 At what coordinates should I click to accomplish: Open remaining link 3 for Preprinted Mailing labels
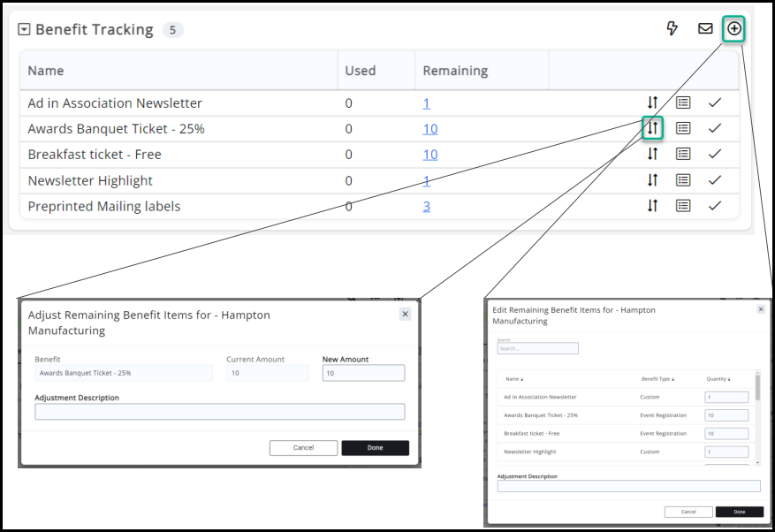[426, 206]
